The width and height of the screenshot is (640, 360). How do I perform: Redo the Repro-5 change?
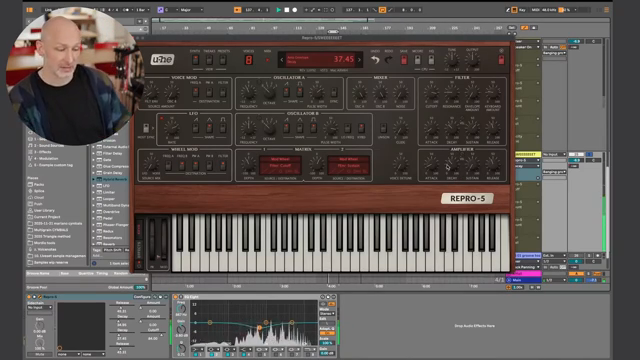tap(389, 60)
